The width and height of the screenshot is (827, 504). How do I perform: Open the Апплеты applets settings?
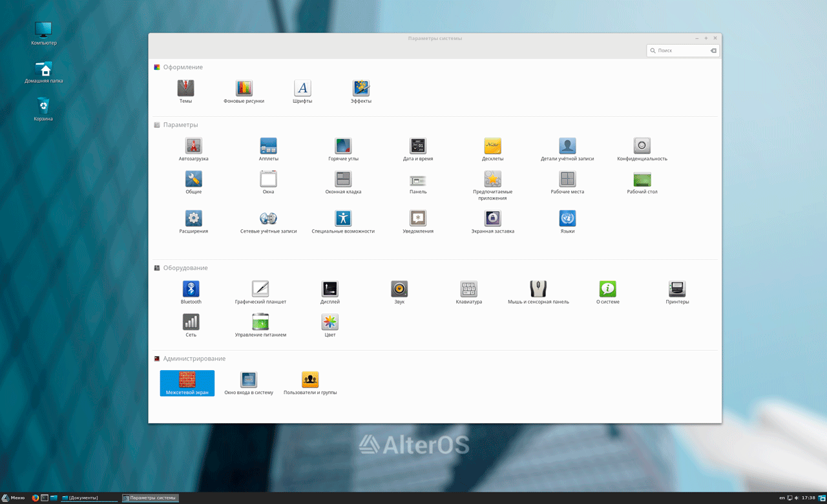268,149
